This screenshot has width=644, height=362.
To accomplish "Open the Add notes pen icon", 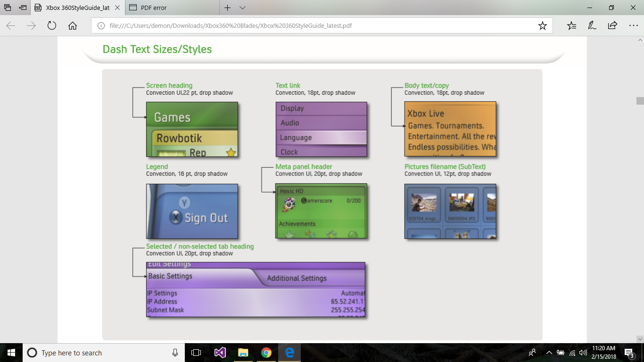I will tap(592, 26).
